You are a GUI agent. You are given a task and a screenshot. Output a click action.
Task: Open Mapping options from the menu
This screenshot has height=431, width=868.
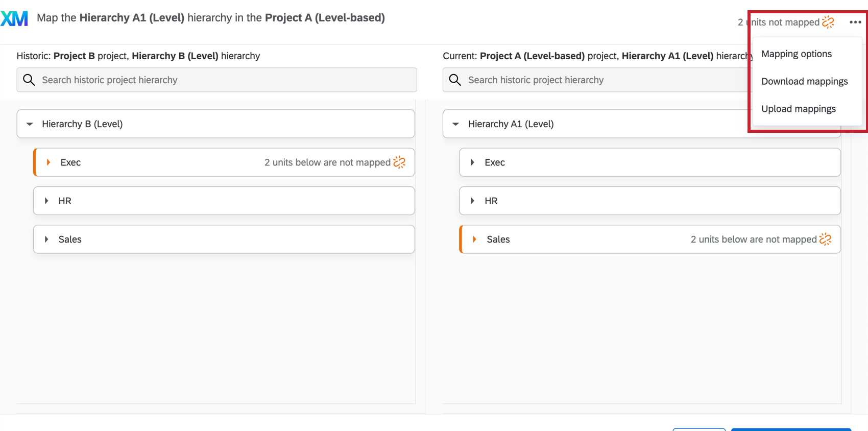coord(796,54)
